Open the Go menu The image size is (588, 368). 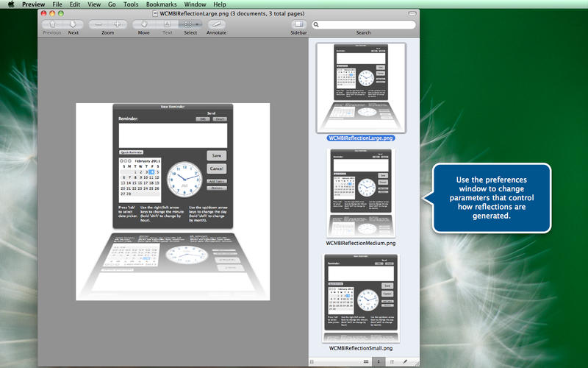point(112,4)
